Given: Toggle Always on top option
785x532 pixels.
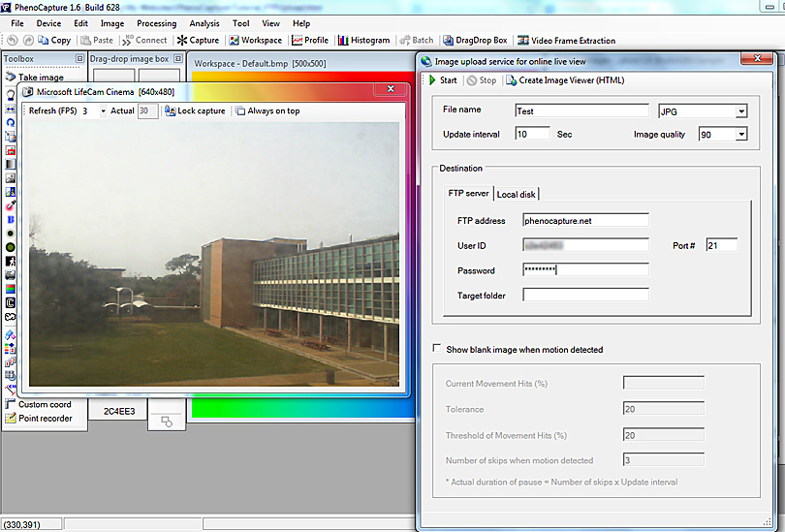Looking at the screenshot, I should coord(267,111).
